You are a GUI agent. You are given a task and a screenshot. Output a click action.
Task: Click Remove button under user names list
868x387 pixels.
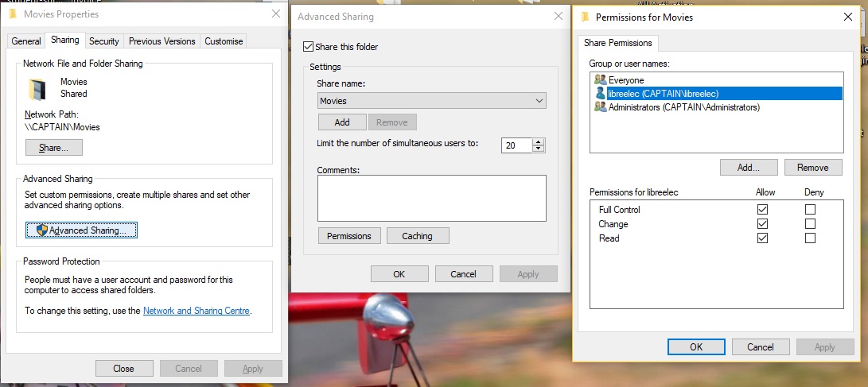[812, 168]
